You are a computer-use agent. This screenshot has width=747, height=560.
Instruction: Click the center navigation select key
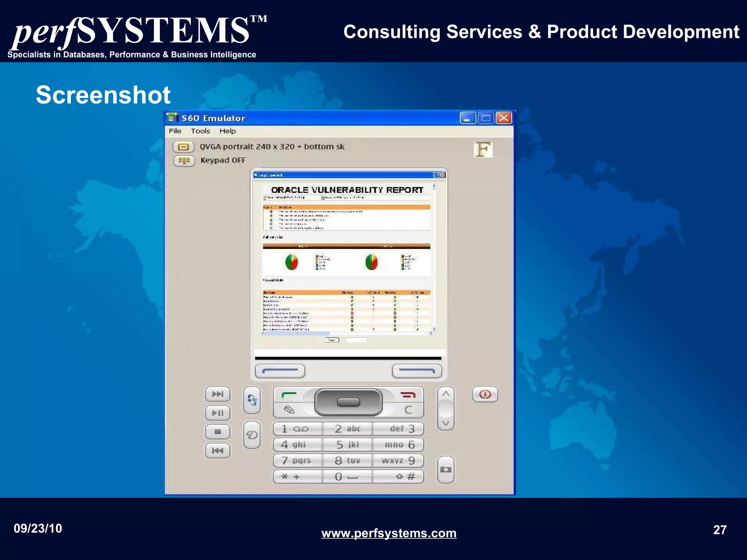pyautogui.click(x=348, y=402)
